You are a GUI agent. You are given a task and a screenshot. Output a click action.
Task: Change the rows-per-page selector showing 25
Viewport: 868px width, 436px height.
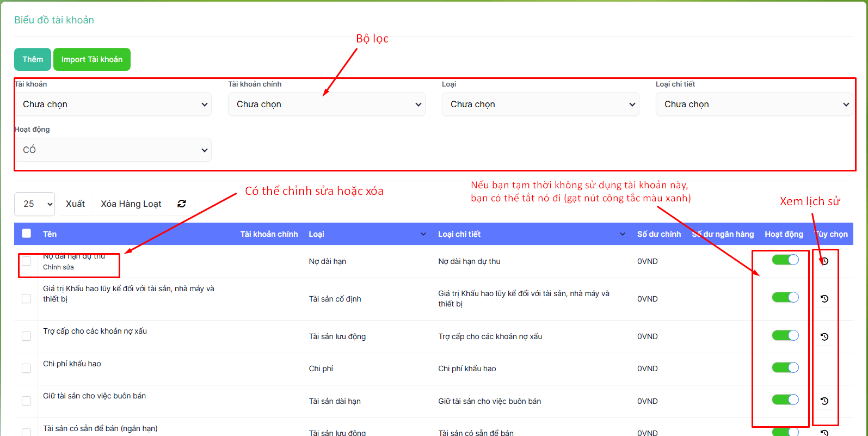point(35,204)
